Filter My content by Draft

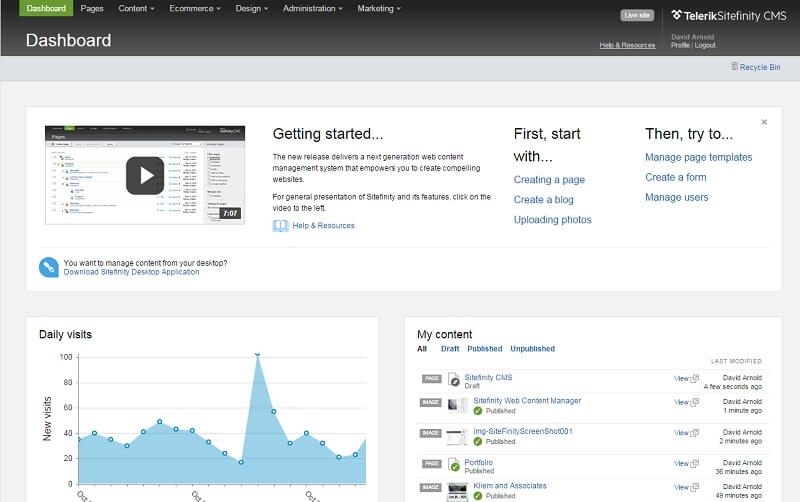pos(450,349)
